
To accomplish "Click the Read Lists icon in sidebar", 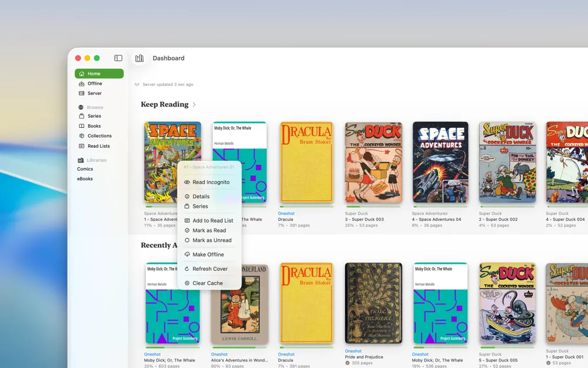I will pyautogui.click(x=81, y=145).
